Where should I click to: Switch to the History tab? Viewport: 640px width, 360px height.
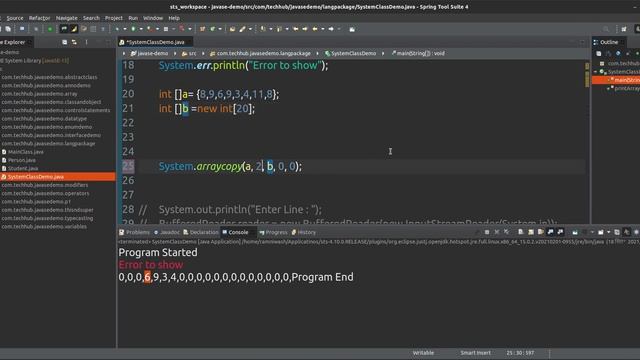click(304, 232)
